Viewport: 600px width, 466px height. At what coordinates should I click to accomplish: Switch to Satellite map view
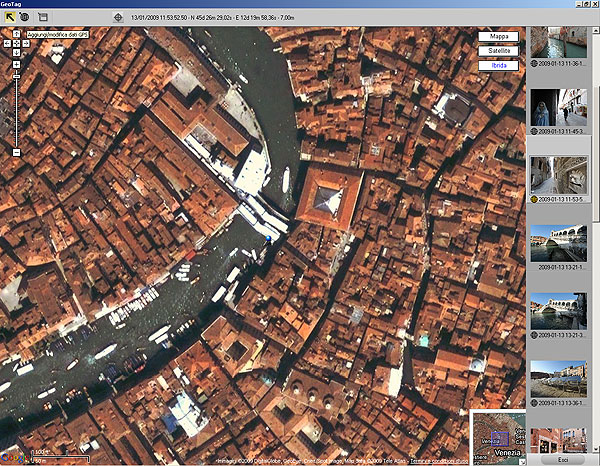coord(499,51)
